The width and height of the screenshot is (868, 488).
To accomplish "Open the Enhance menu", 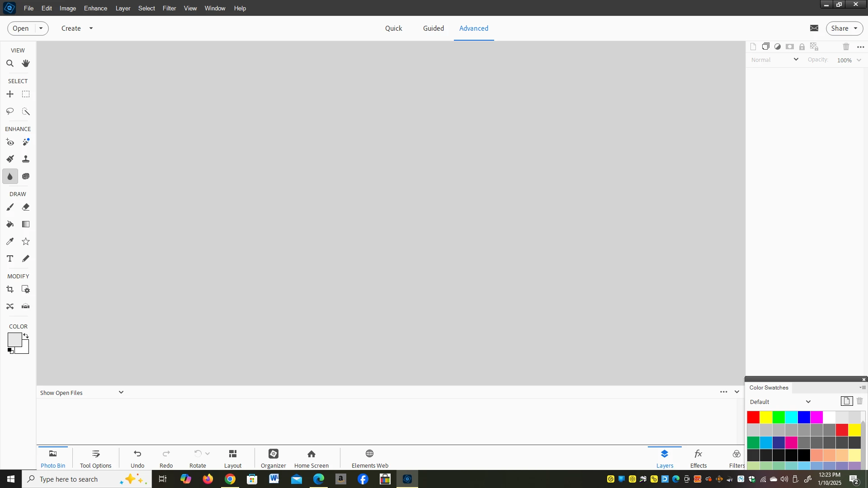I will [x=95, y=8].
